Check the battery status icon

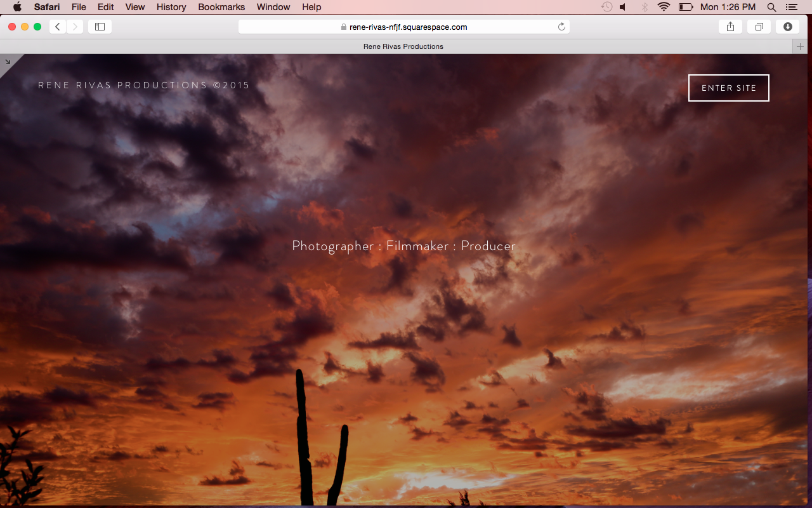pos(685,7)
